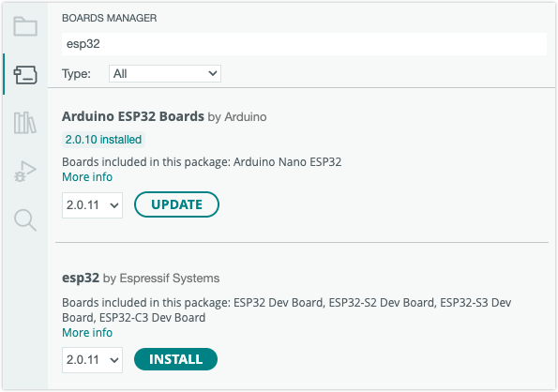Click the esp32 search field

[304, 44]
